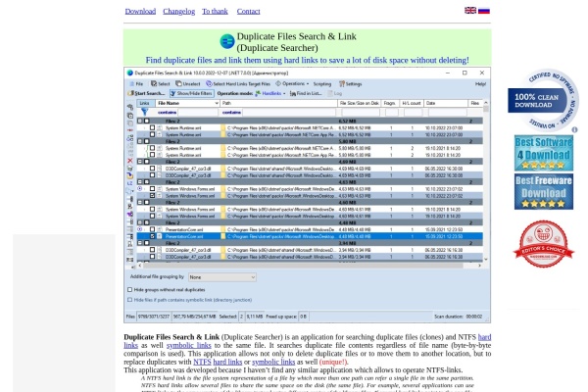The width and height of the screenshot is (588, 392).
Task: Collapse the 4,48 MB files group
Action: tap(140, 222)
